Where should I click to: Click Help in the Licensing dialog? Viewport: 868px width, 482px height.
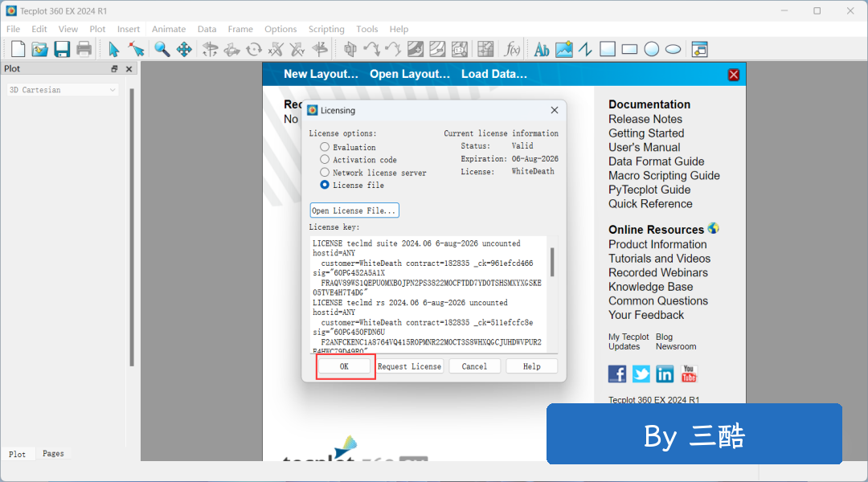tap(531, 366)
